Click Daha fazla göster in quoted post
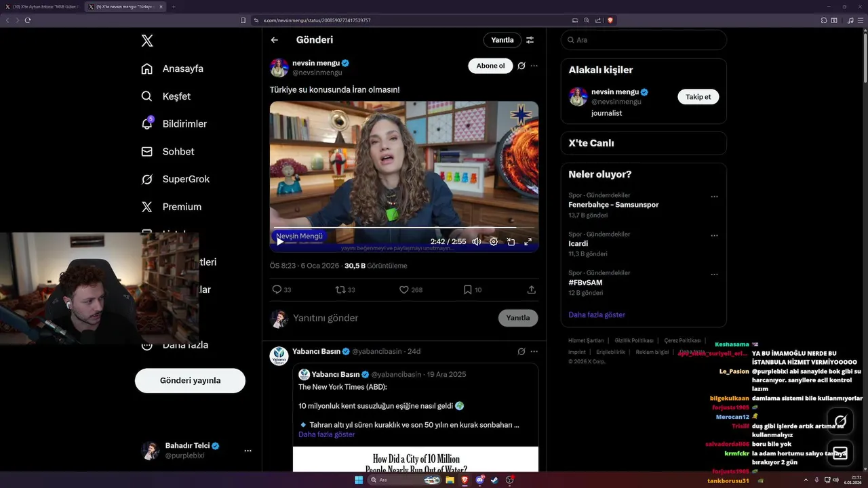This screenshot has width=868, height=488. click(327, 434)
